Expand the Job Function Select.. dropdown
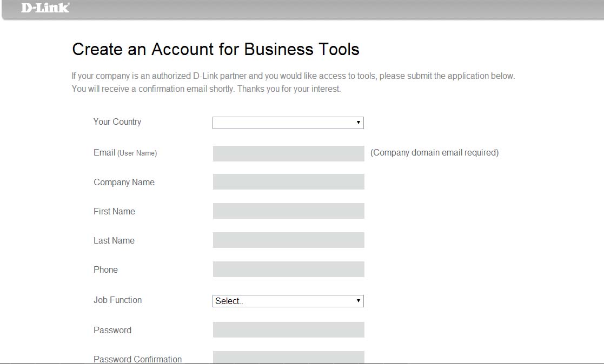Image resolution: width=604 pixels, height=364 pixels. (x=288, y=301)
